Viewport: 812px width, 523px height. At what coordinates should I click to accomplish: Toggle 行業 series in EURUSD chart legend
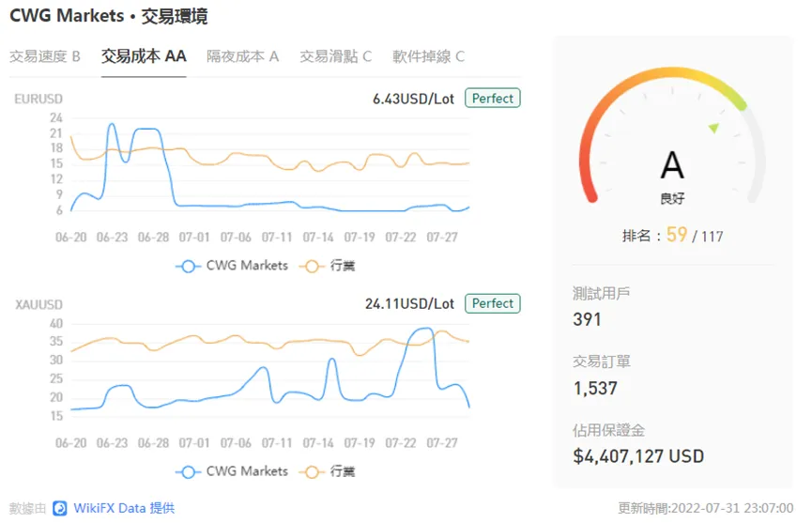328,266
